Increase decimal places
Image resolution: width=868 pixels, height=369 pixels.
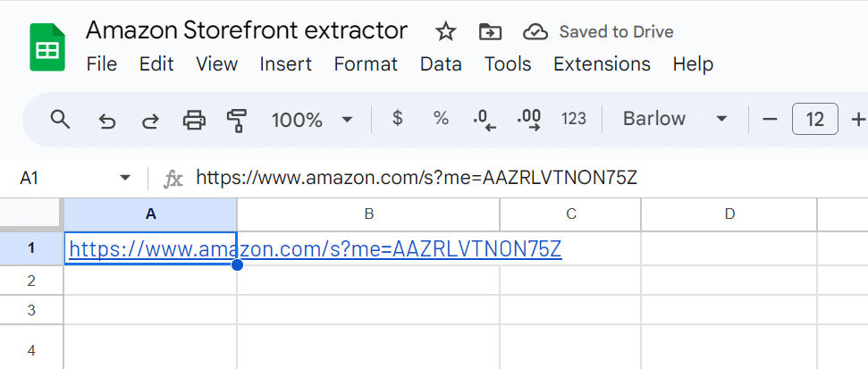point(529,119)
